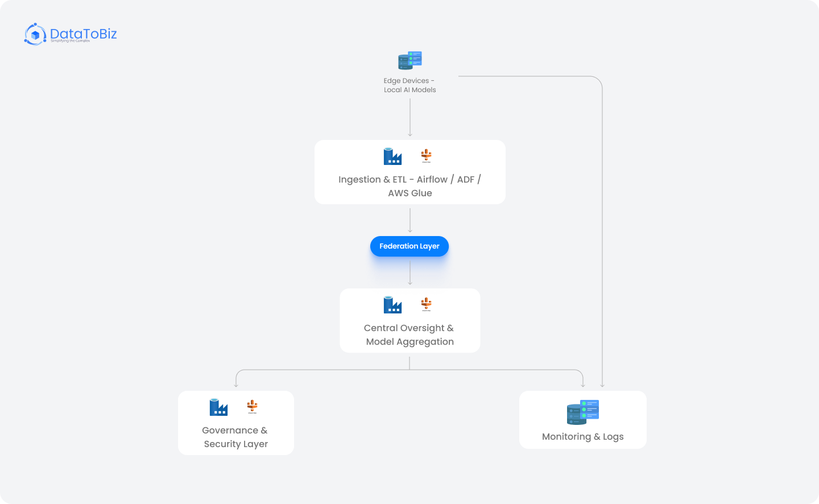Click the AWS Glue icon in Central Oversight box
This screenshot has height=504, width=819.
pos(425,304)
